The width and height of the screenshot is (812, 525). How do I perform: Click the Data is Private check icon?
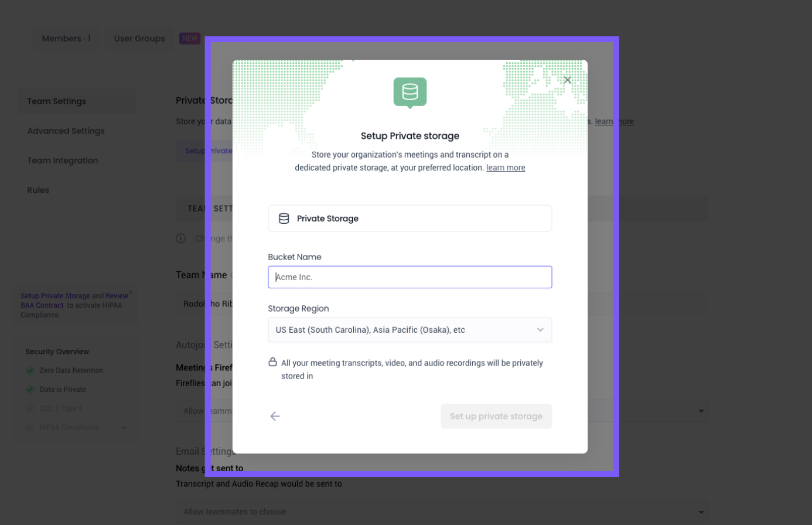point(30,389)
